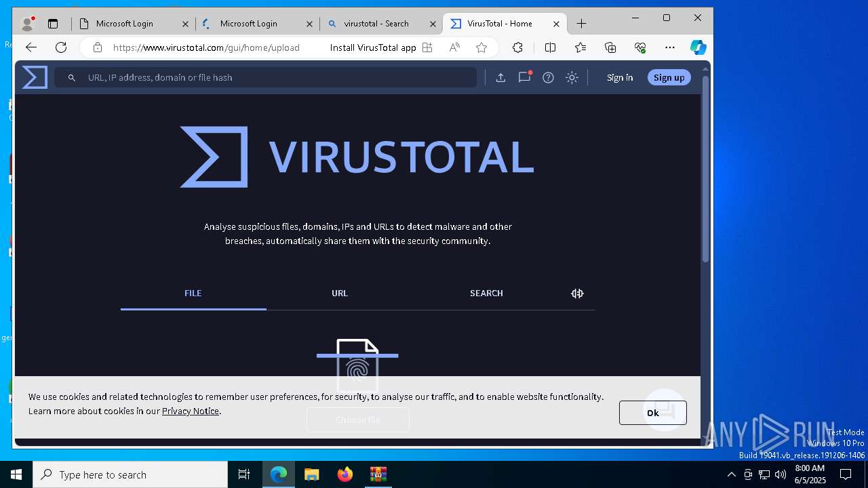
Task: Open the Windows Start menu
Action: pyautogui.click(x=16, y=474)
